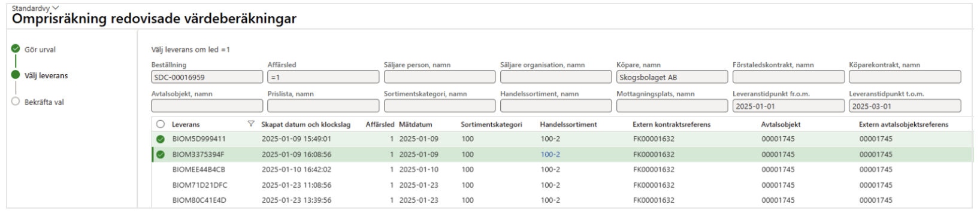Click the empty circle icon beside Bekräfta val
The width and height of the screenshot is (980, 220).
16,102
